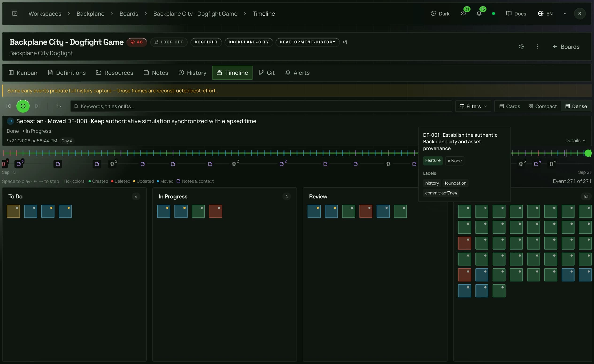Click the stacked events marker with badge 6

pos(521,164)
